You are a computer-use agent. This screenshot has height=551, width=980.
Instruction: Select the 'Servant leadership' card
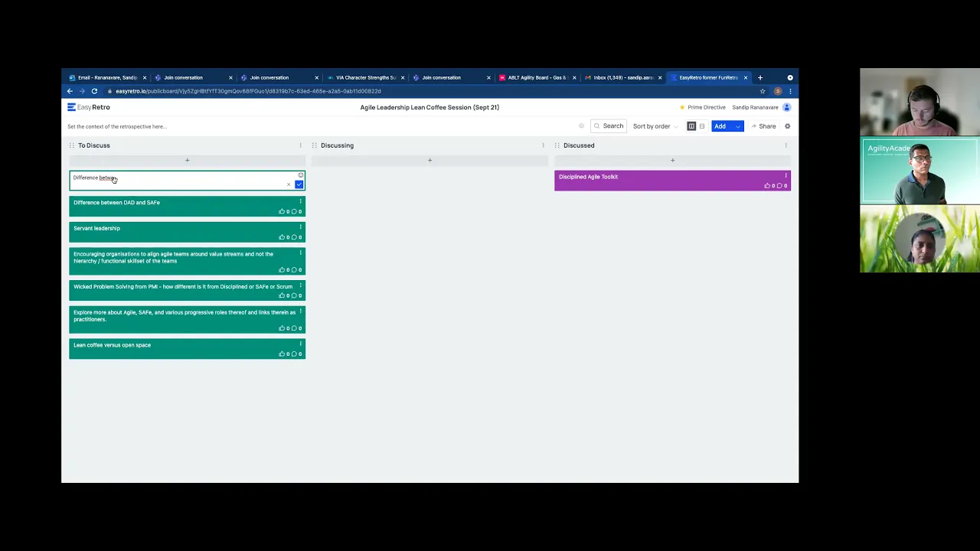pos(187,232)
